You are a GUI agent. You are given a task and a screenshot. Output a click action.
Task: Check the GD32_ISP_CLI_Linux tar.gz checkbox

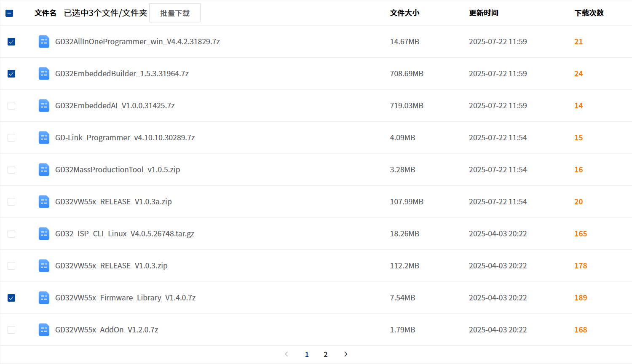11,234
